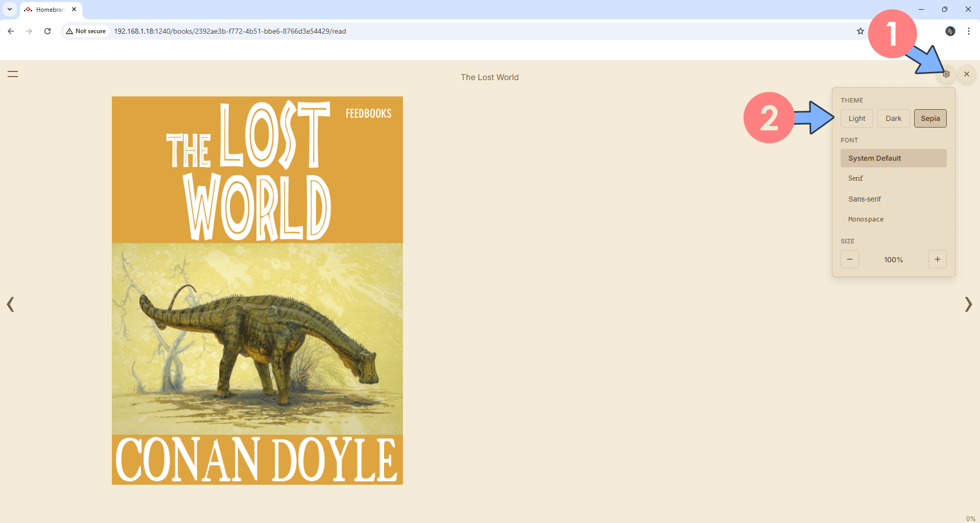Reload the page in browser
980x523 pixels.
pyautogui.click(x=47, y=31)
